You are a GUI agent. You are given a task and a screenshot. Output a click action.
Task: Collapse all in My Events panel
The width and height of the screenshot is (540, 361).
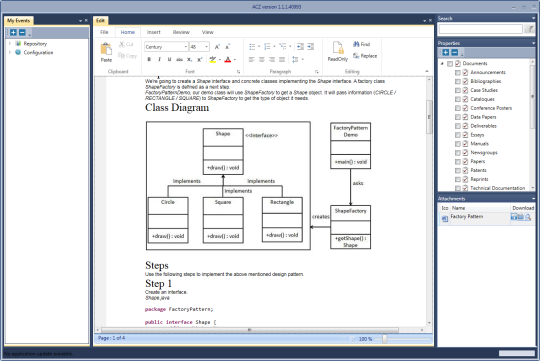(22, 32)
